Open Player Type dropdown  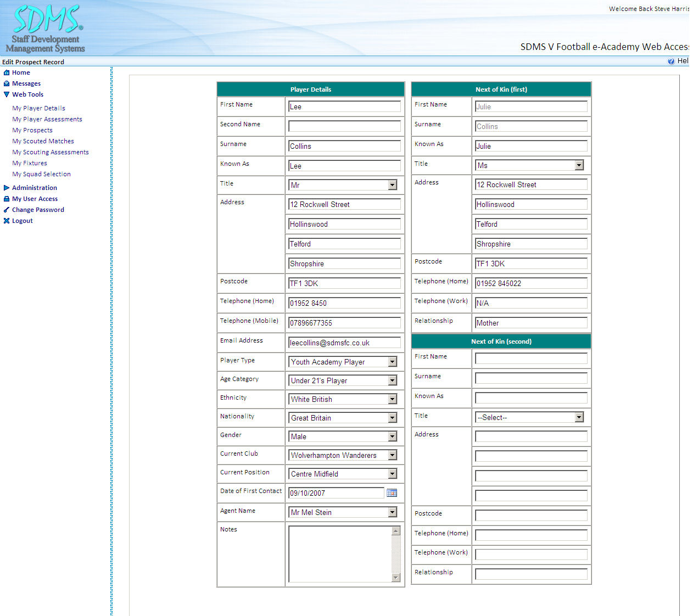pyautogui.click(x=343, y=362)
